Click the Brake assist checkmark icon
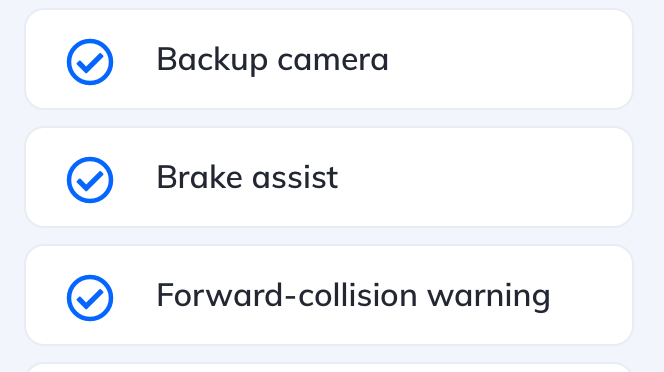The width and height of the screenshot is (664, 372). 90,180
